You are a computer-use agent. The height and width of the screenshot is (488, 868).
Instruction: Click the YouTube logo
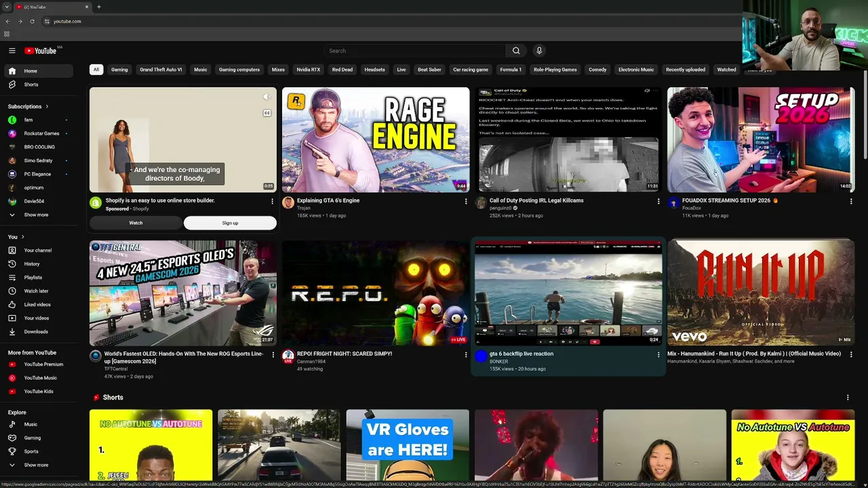[41, 51]
